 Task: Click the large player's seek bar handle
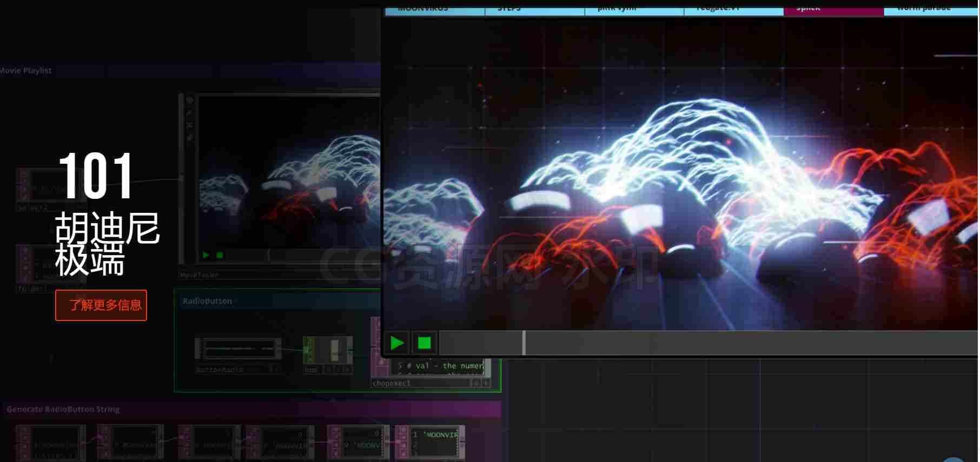click(x=524, y=343)
